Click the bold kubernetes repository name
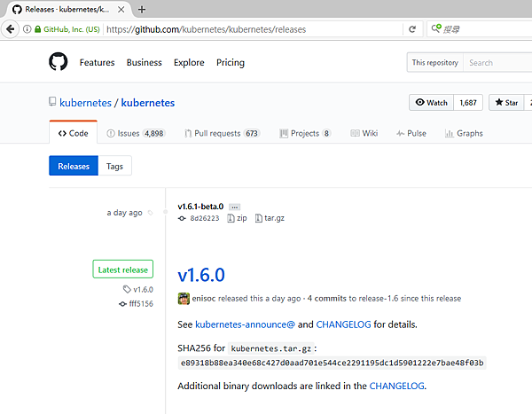Viewport: 532px width, 414px height. (148, 103)
